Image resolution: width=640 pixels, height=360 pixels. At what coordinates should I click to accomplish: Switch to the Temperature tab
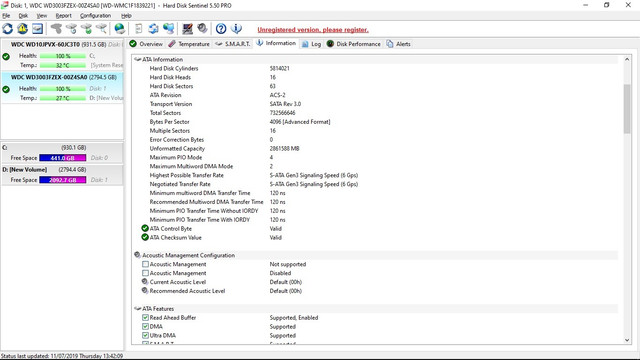189,44
